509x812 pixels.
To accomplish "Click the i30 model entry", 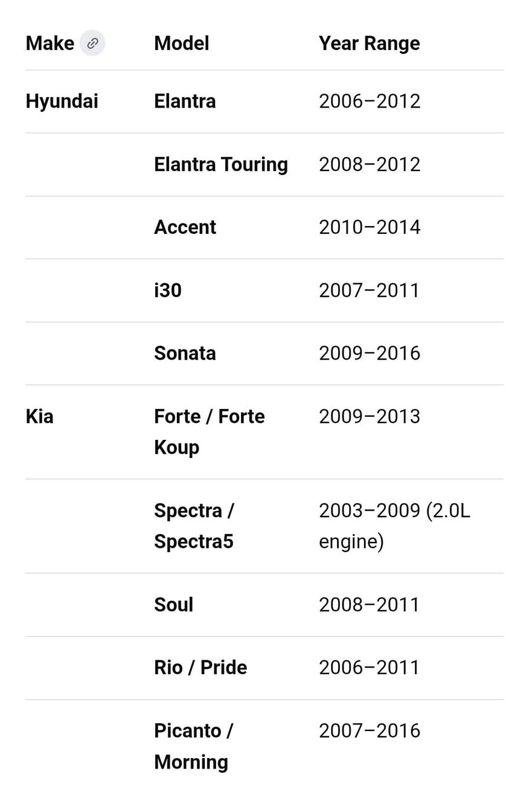I will click(168, 290).
